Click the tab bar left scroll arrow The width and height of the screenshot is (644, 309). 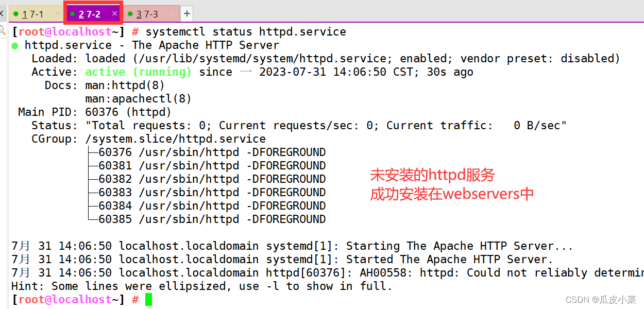tap(3, 14)
